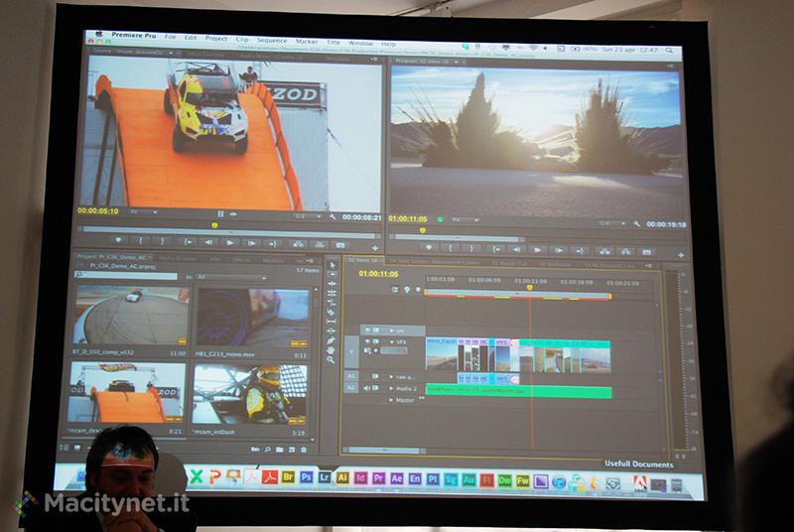
Task: Open Find in the Project panel footer
Action: pyautogui.click(x=267, y=450)
